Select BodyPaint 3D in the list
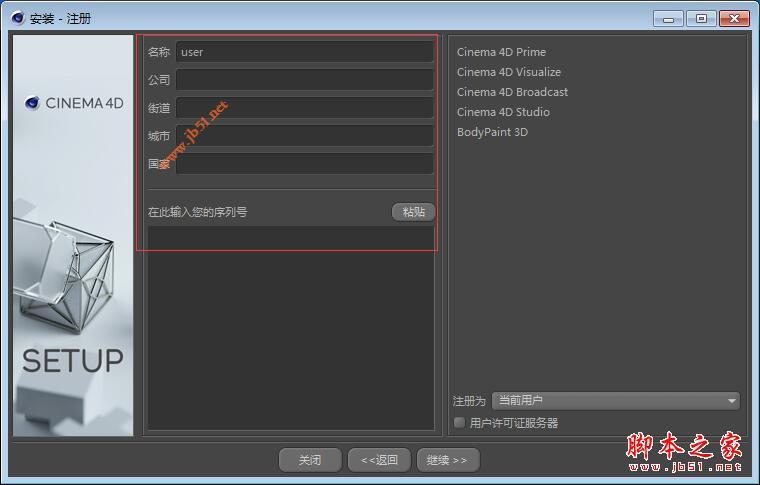 [492, 132]
